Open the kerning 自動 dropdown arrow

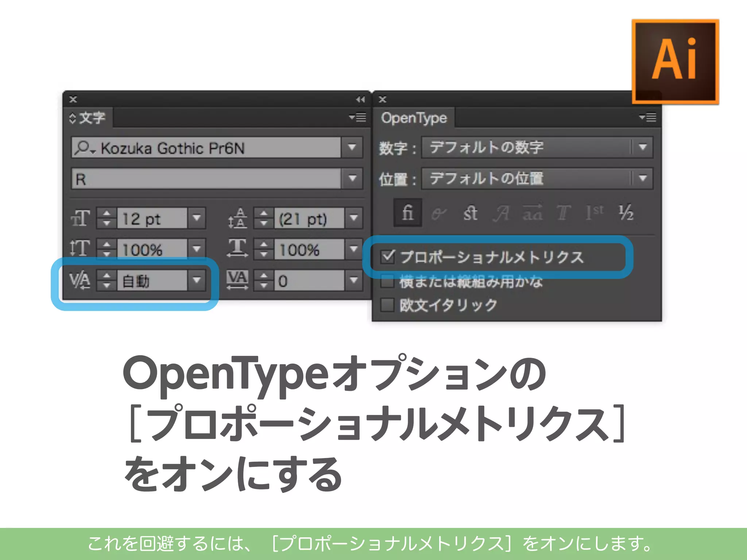click(197, 280)
